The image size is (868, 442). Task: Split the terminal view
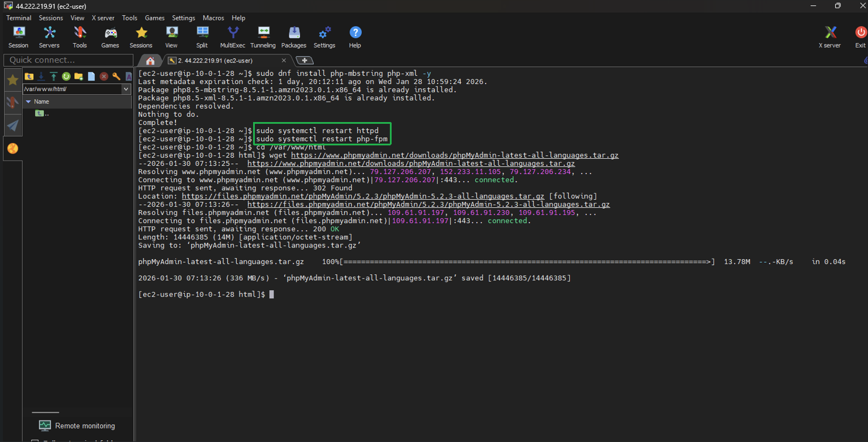(x=202, y=37)
